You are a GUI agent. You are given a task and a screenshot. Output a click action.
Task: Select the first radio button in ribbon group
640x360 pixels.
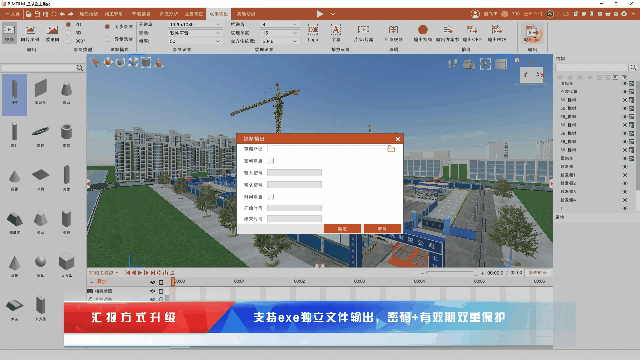(68, 24)
